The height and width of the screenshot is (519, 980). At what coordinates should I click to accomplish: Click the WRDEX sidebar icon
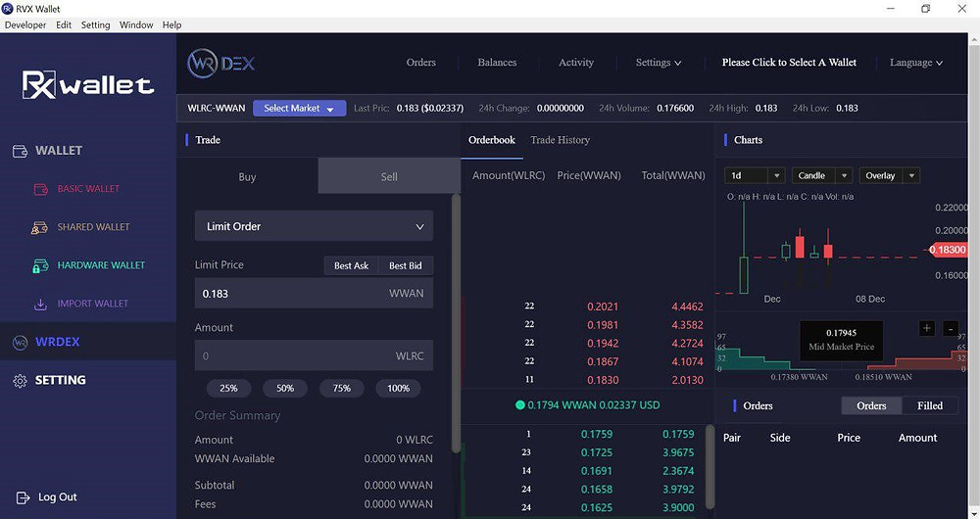[20, 343]
